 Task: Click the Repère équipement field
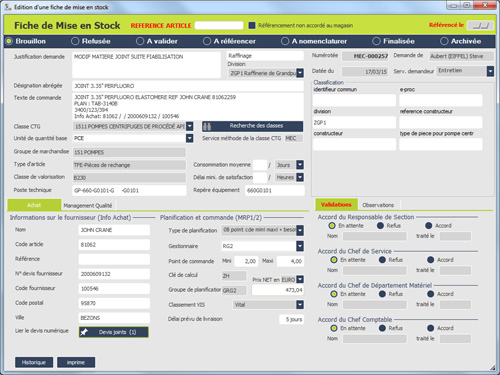[275, 190]
